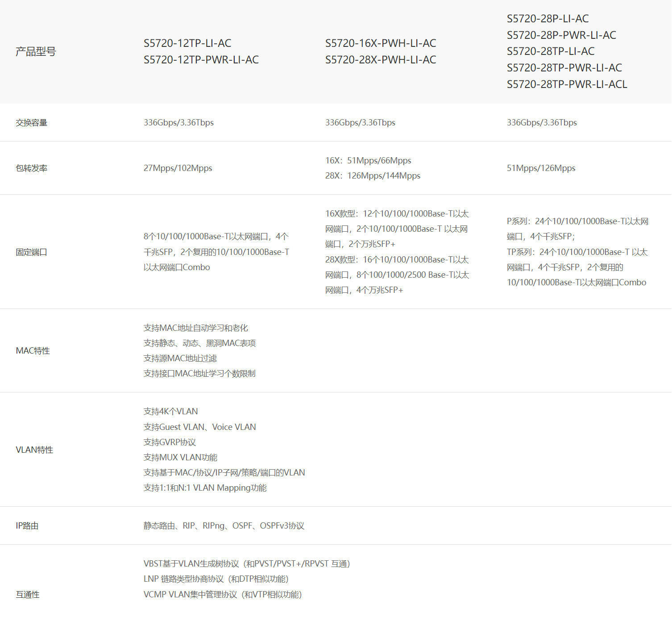Click the 27Mpps/102Mpps forwarding rate value
The width and height of the screenshot is (672, 617).
(178, 168)
